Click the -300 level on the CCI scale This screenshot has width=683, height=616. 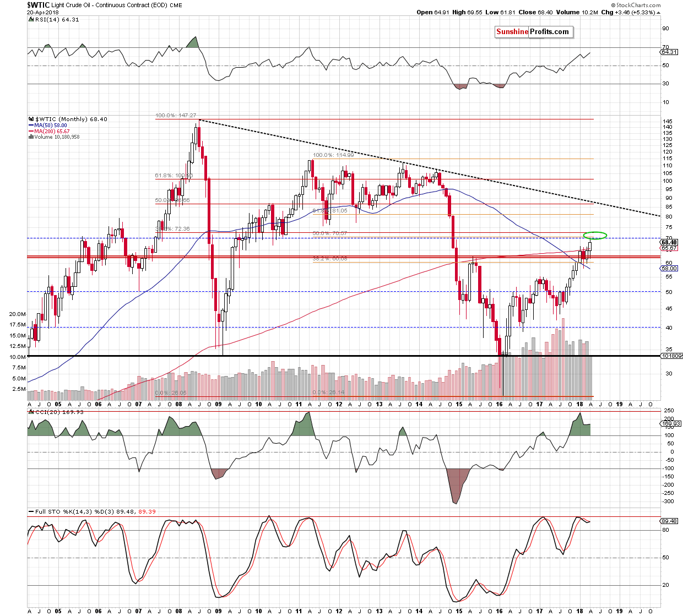tap(668, 501)
